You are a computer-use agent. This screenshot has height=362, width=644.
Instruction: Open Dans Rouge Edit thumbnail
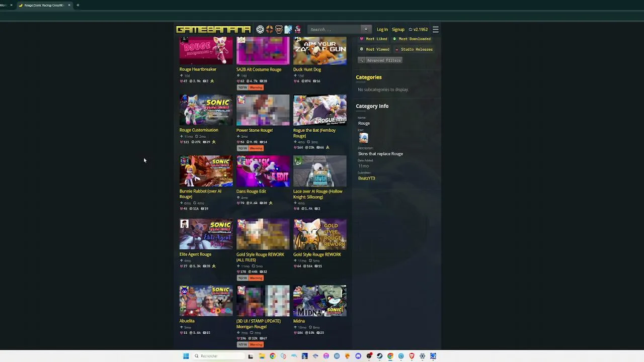(x=263, y=171)
